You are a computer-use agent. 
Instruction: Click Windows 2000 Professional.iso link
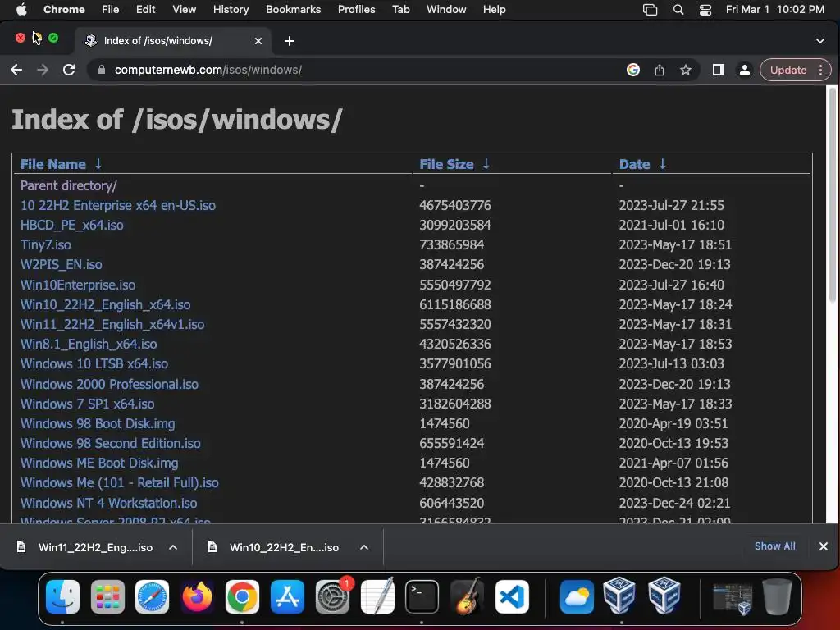click(x=109, y=384)
